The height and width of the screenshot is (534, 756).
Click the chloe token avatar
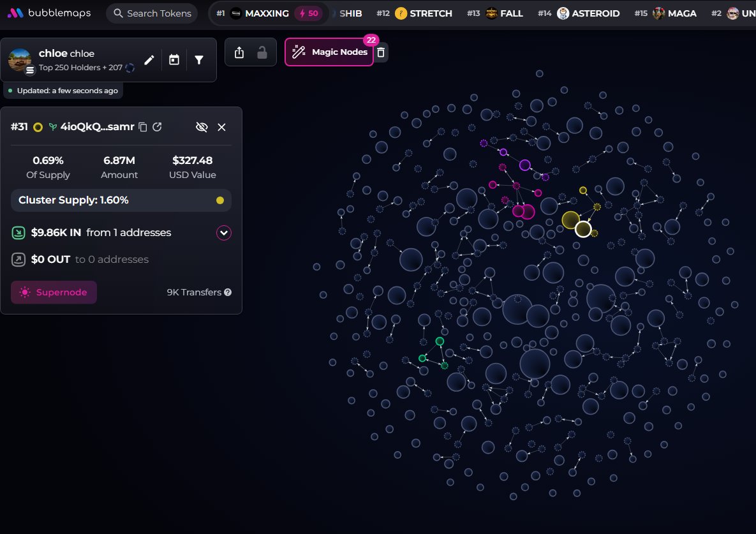20,60
